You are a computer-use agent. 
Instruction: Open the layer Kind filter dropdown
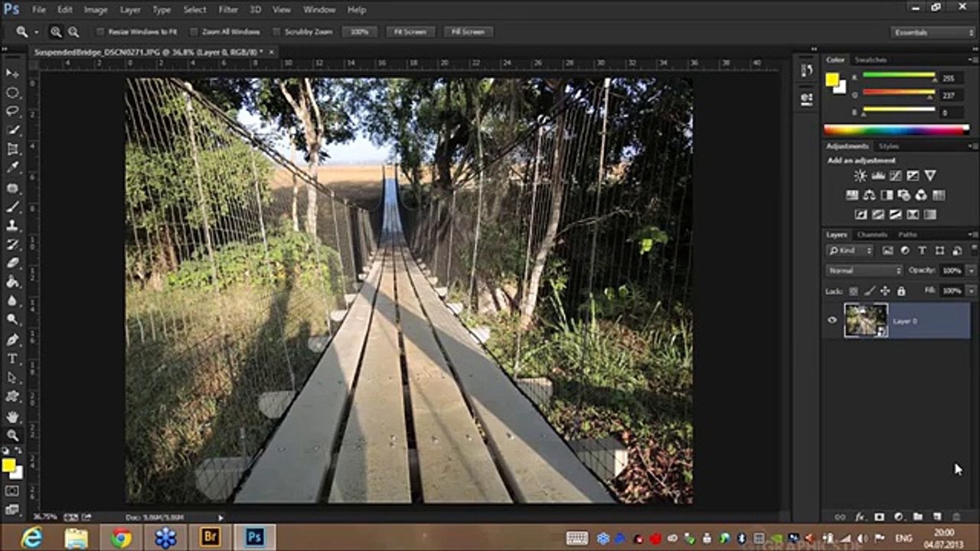pos(850,251)
